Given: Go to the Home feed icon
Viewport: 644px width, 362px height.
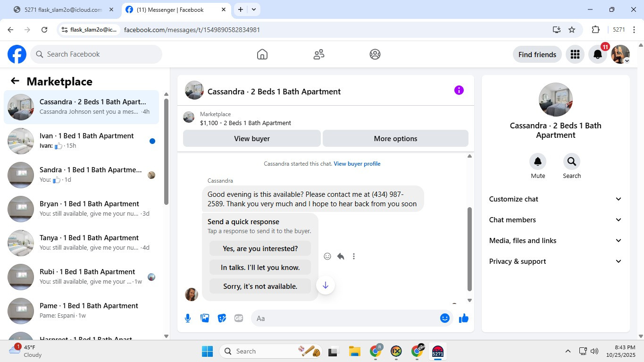Looking at the screenshot, I should [x=262, y=54].
